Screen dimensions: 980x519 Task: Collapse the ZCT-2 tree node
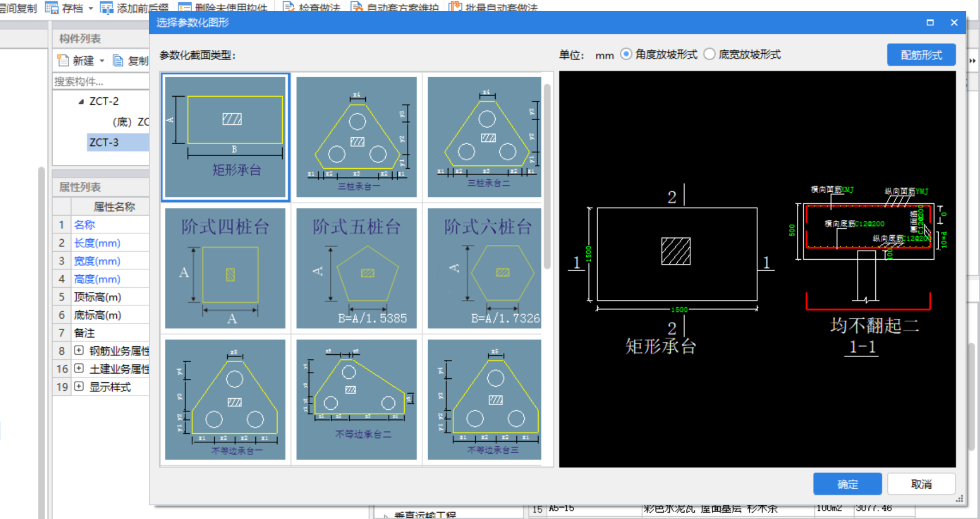tap(81, 101)
